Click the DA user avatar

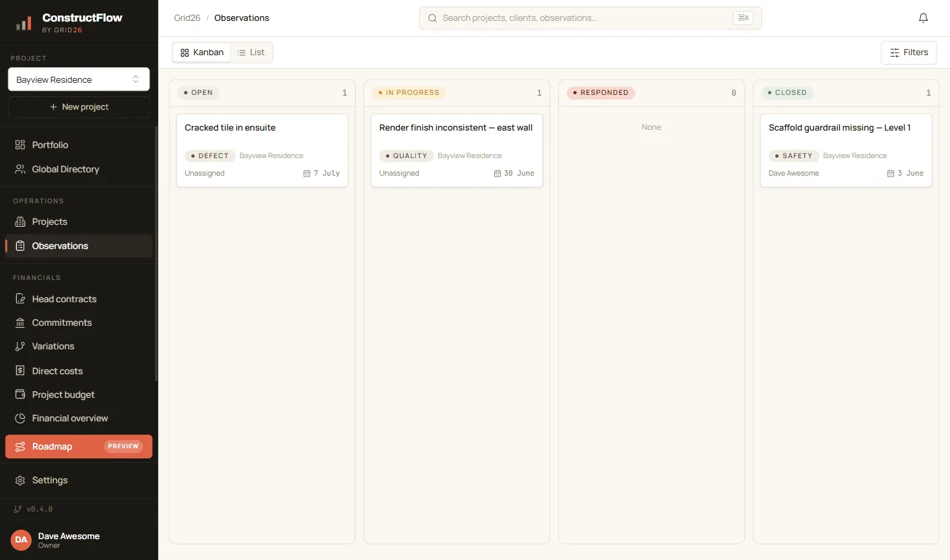tap(21, 540)
